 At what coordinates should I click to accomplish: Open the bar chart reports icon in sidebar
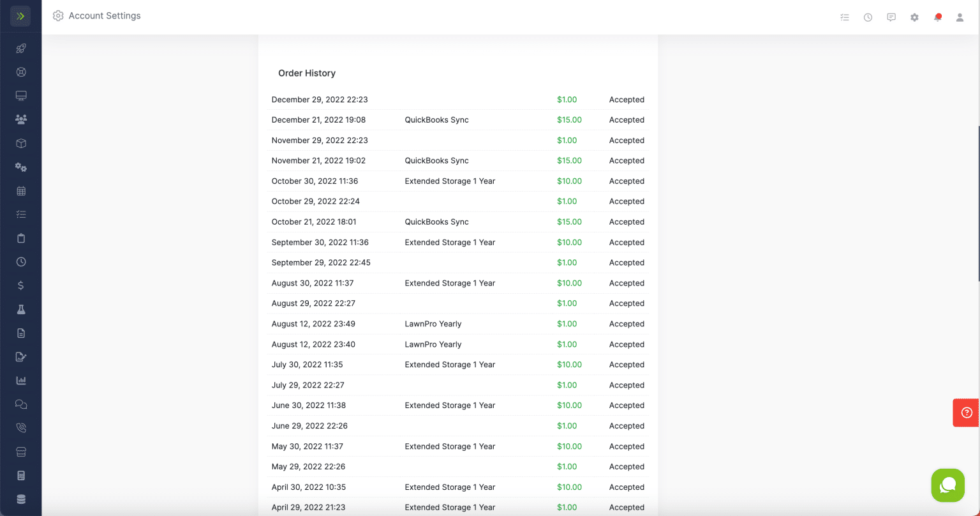click(20, 379)
